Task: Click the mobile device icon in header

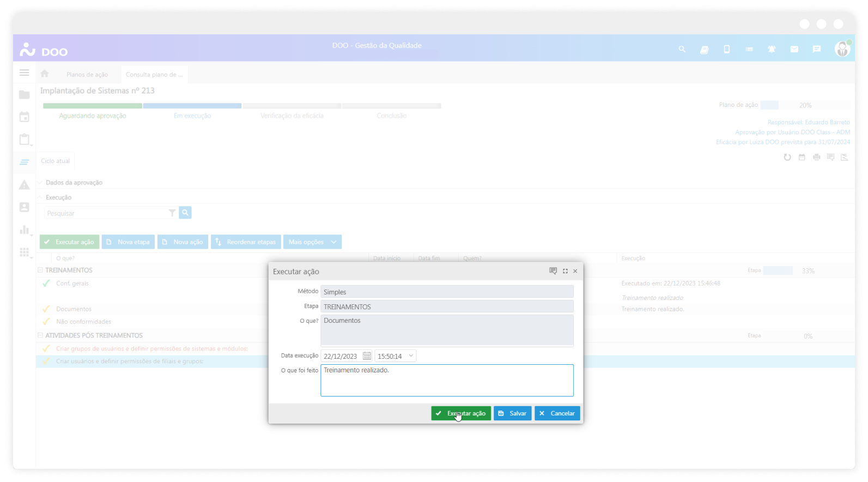Action: tap(726, 49)
